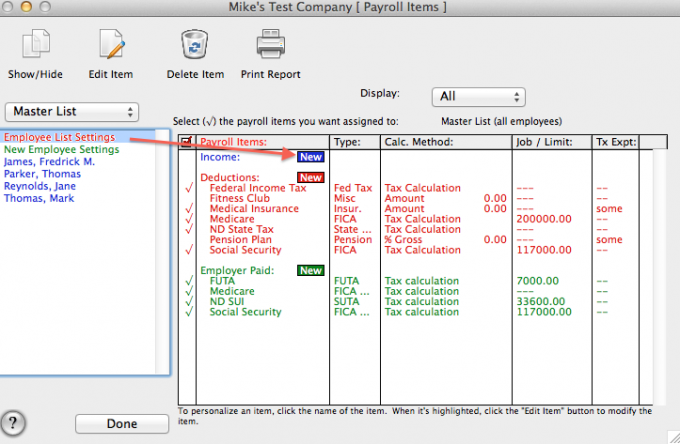Toggle checkmark for ND SUI

click(x=189, y=302)
